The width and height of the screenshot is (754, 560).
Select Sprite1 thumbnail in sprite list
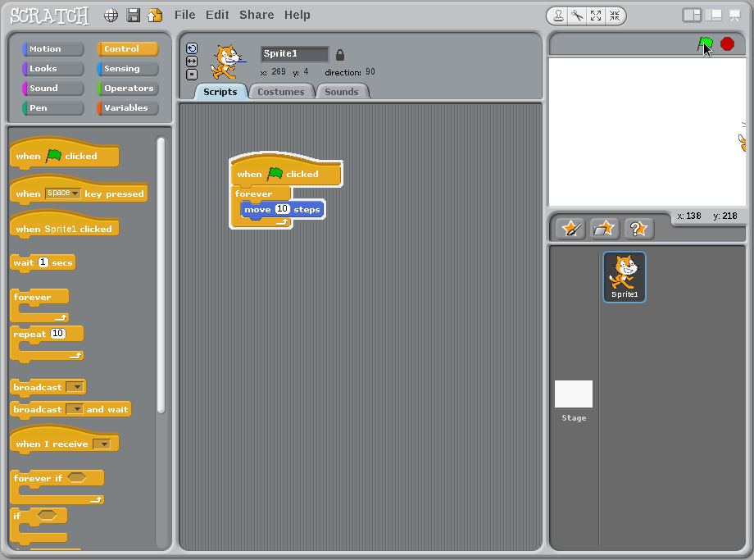click(x=625, y=277)
